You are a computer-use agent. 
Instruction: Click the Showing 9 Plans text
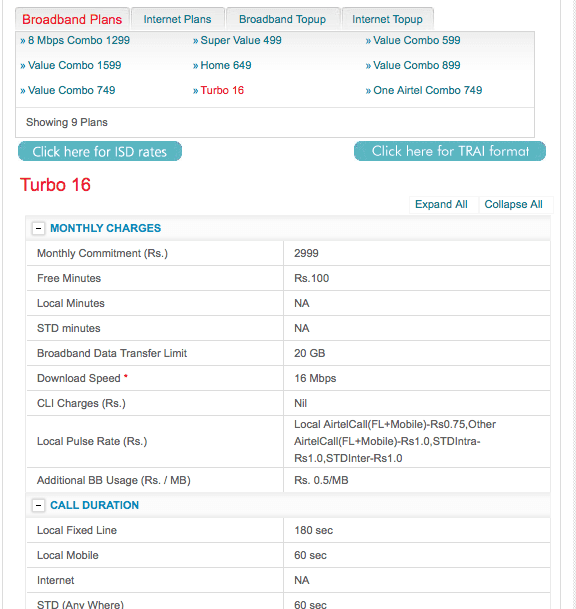(x=67, y=122)
